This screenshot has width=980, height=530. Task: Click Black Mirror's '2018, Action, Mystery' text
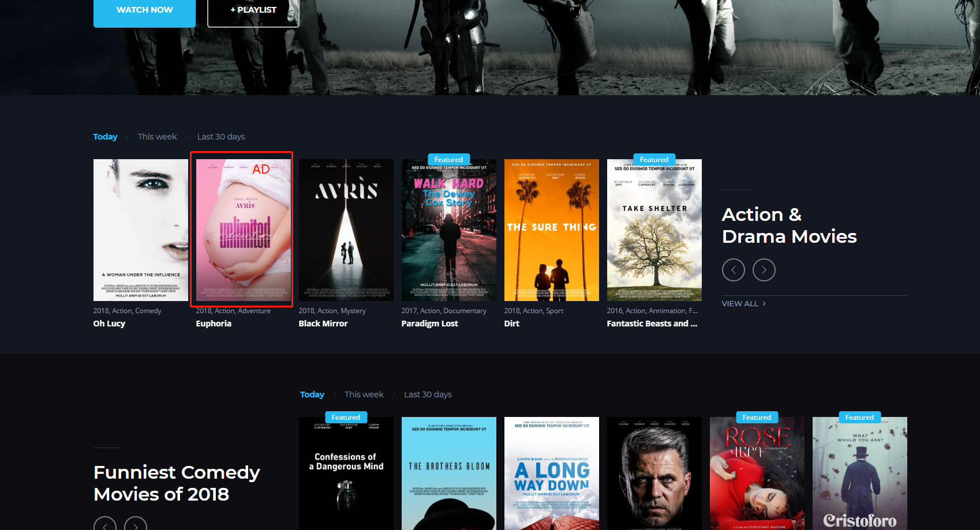pos(332,311)
